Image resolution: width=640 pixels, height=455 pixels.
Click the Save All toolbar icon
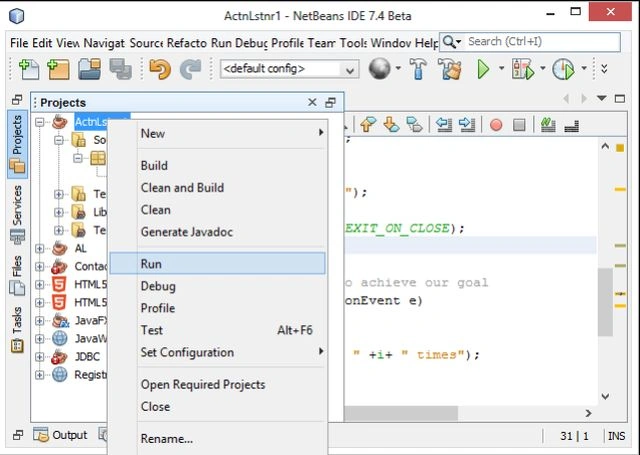tap(120, 69)
